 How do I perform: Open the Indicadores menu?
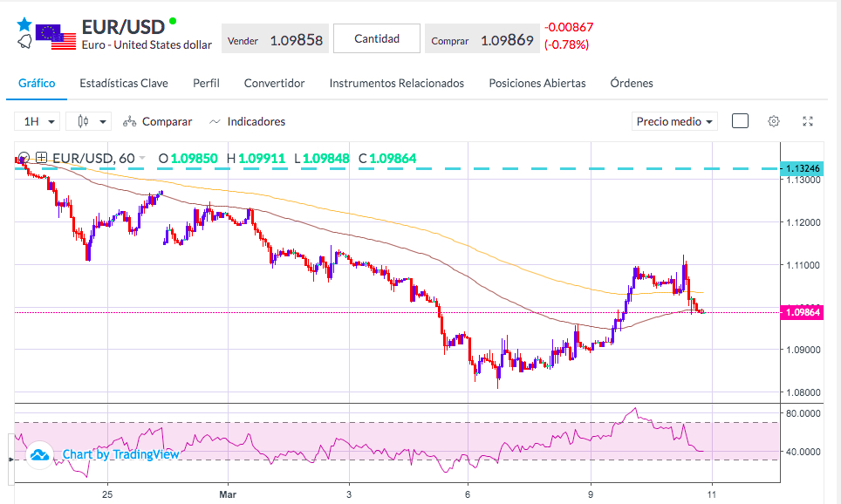(247, 122)
